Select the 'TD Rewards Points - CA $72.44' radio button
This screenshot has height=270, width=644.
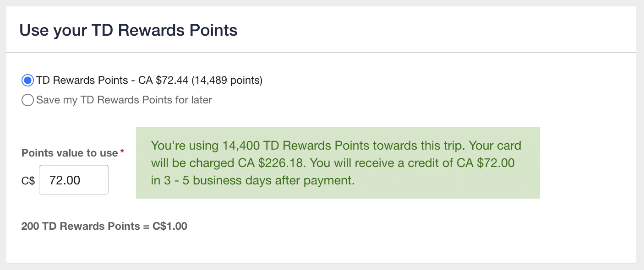(27, 80)
